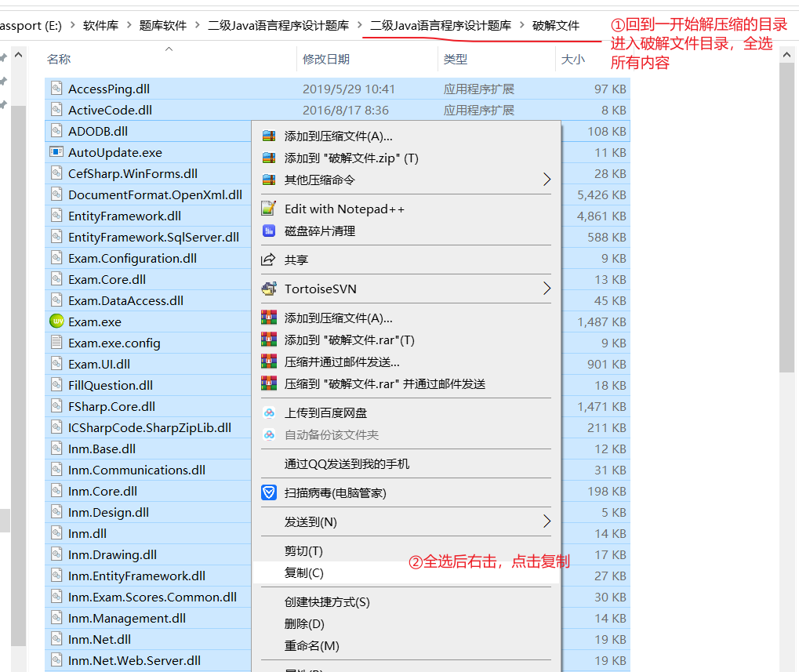
Task: Sort by 大小 column header
Action: [572, 59]
